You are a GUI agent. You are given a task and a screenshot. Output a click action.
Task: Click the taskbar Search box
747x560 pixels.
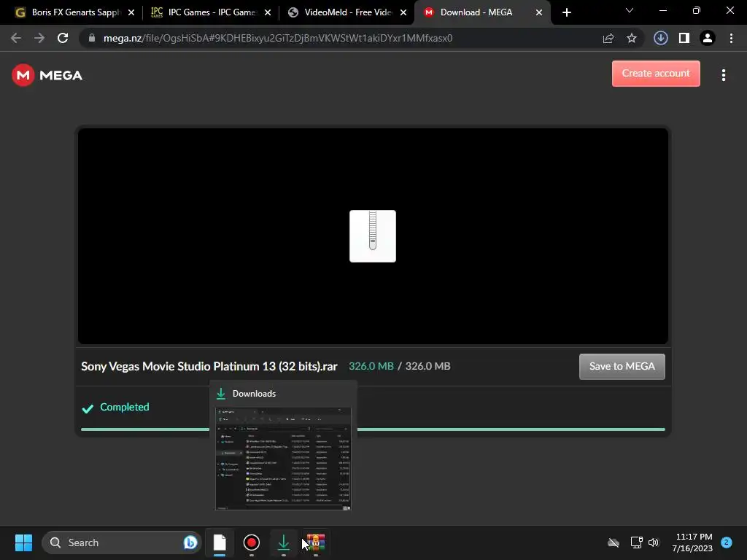click(122, 542)
